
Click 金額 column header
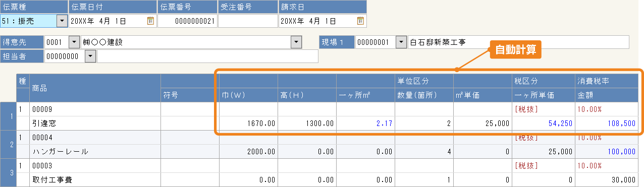pos(607,95)
